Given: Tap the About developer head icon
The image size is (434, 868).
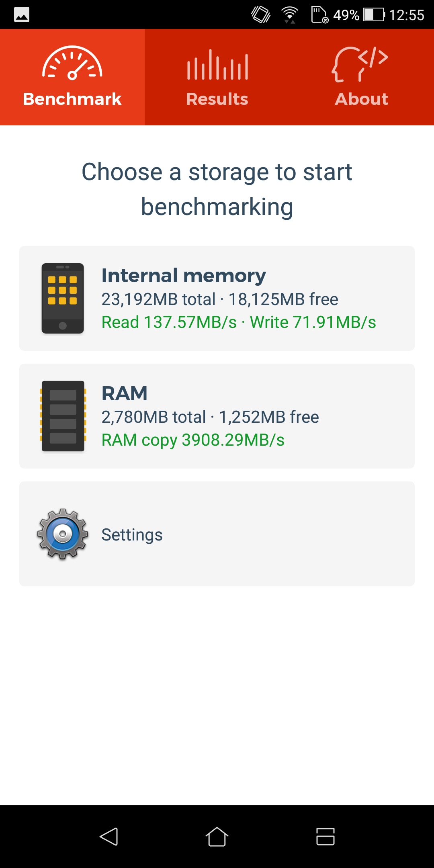Looking at the screenshot, I should [x=360, y=64].
